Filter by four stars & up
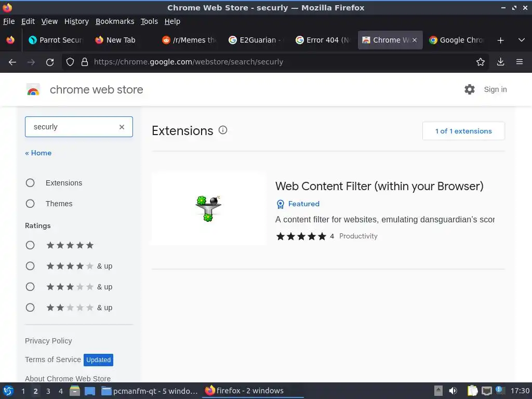The width and height of the screenshot is (532, 399). click(30, 266)
